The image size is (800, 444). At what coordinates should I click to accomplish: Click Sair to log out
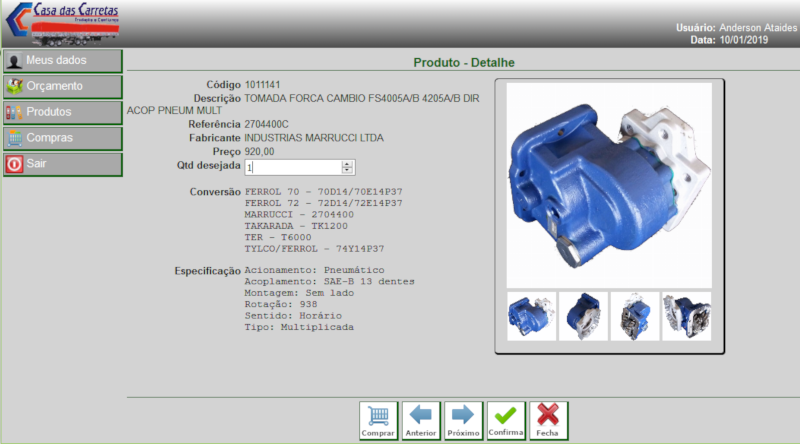(x=63, y=164)
